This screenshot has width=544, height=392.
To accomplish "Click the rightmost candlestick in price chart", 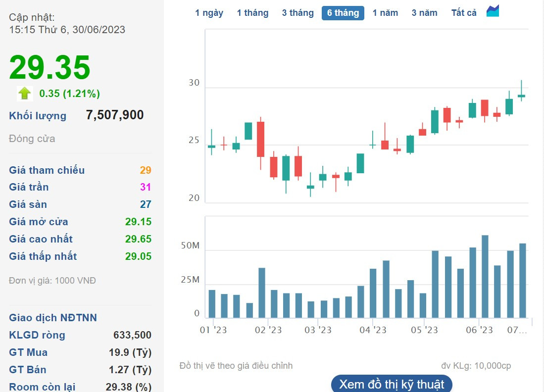I will 521,96.
